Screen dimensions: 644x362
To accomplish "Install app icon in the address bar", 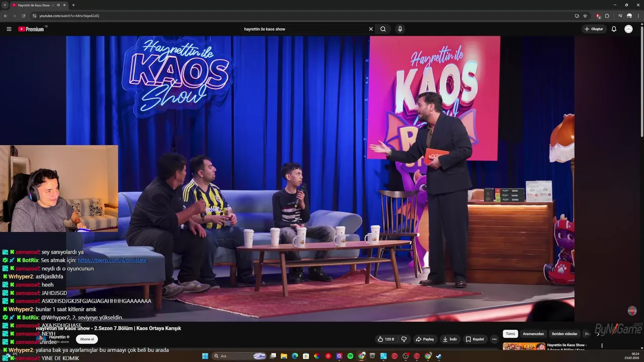I will [x=577, y=16].
